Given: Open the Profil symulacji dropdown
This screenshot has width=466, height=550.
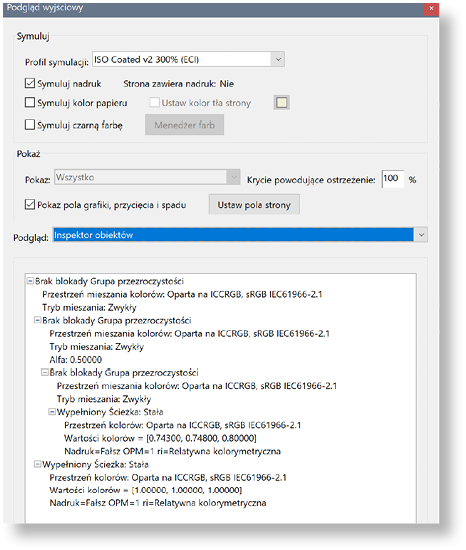Looking at the screenshot, I should [188, 59].
